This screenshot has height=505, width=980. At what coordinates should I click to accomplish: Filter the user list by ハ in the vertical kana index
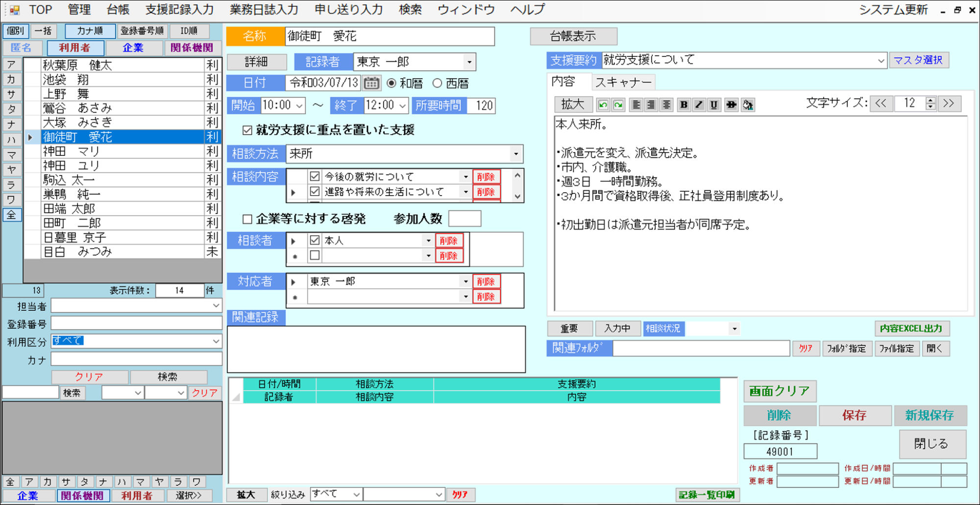pos(12,140)
